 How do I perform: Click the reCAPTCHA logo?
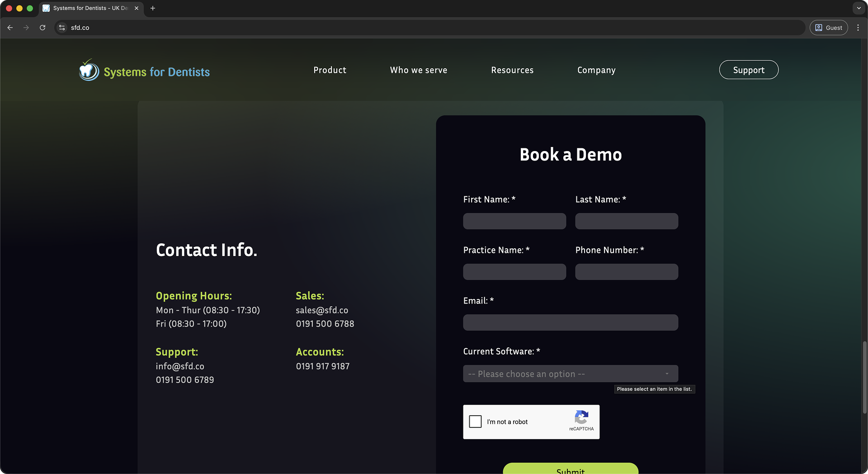pyautogui.click(x=581, y=417)
